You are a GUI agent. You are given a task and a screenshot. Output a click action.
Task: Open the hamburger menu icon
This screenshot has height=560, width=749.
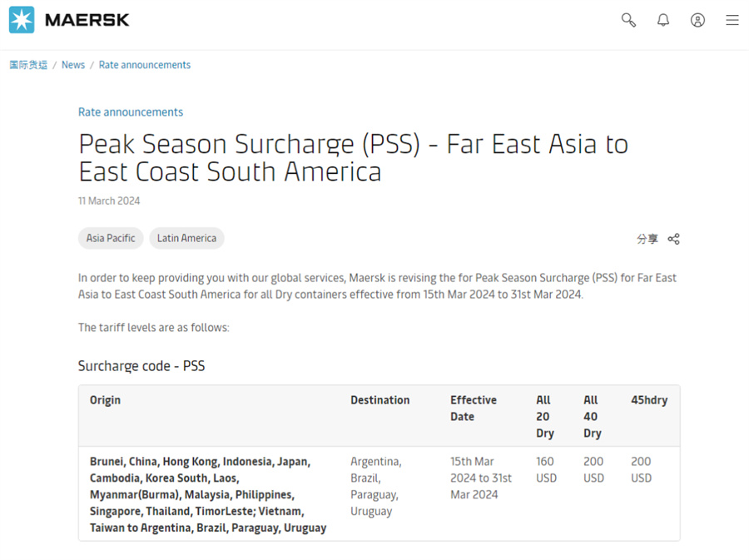point(732,20)
